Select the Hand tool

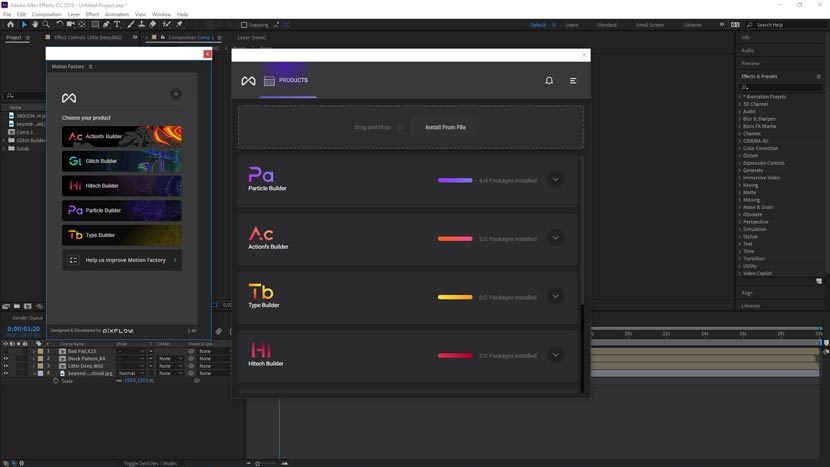pos(35,24)
